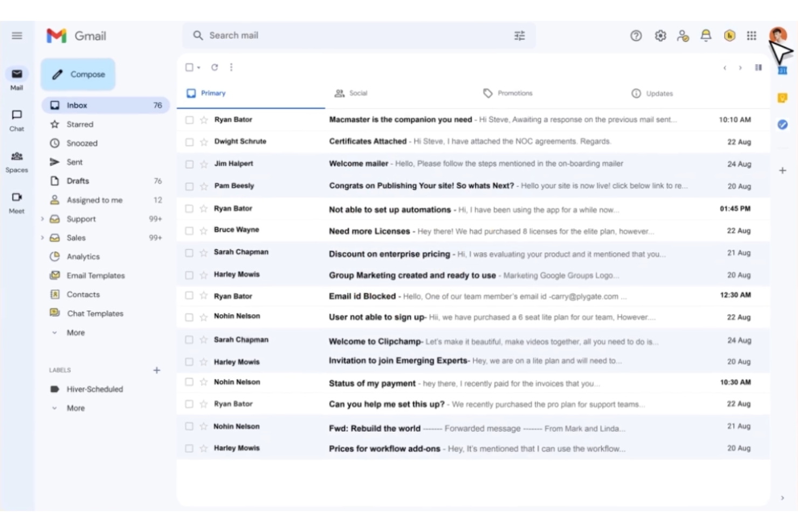This screenshot has width=798, height=532.
Task: Click inside the Search mail field
Action: [x=324, y=36]
